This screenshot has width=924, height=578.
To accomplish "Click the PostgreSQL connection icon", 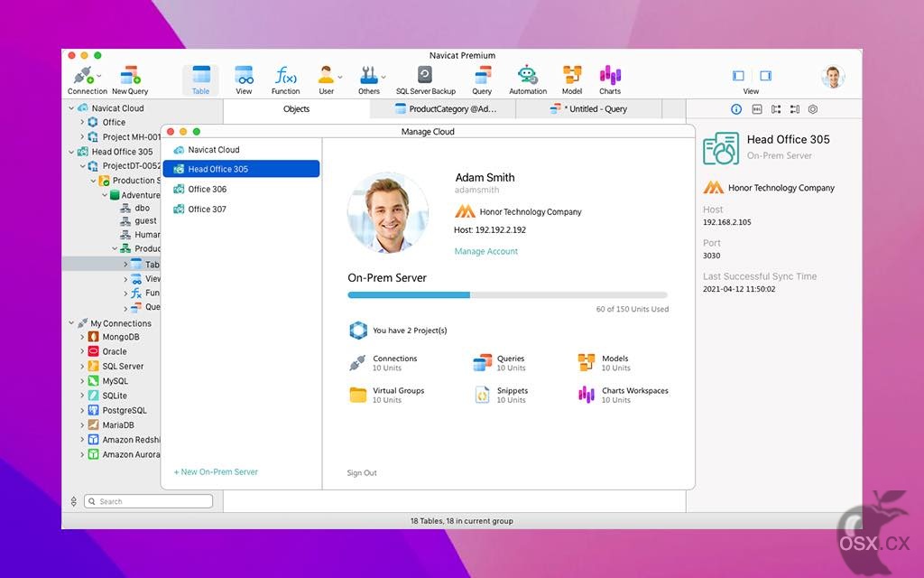I will click(93, 410).
